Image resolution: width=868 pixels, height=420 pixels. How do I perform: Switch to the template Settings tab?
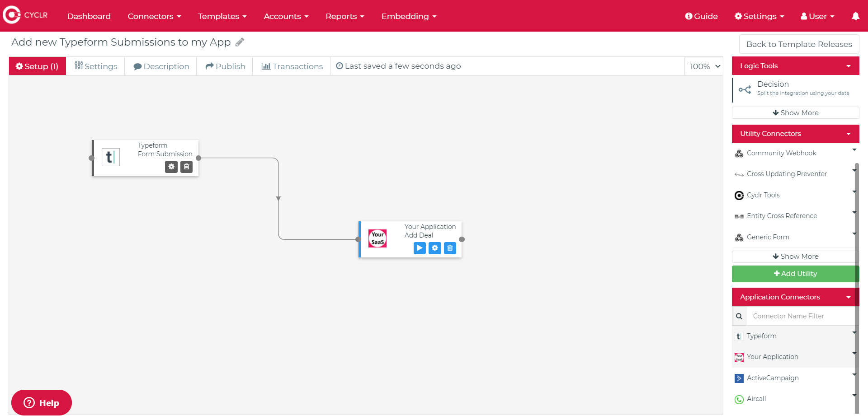[96, 66]
